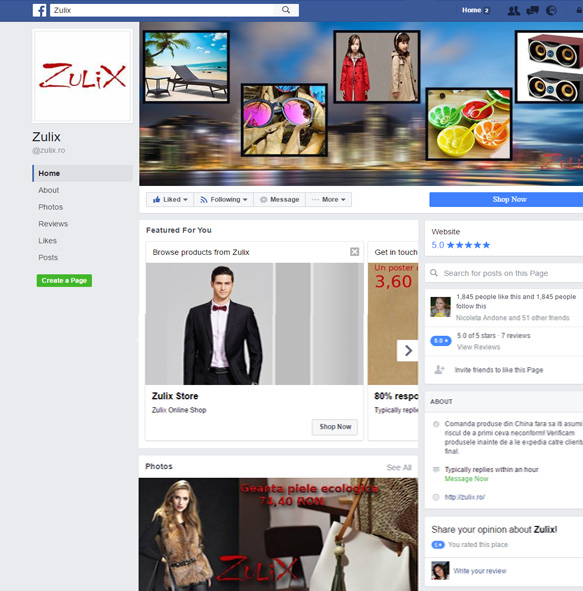Open the Liked dropdown

(170, 199)
